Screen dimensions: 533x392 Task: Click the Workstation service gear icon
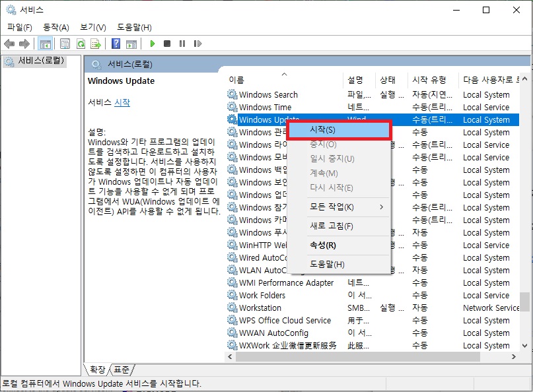click(232, 308)
